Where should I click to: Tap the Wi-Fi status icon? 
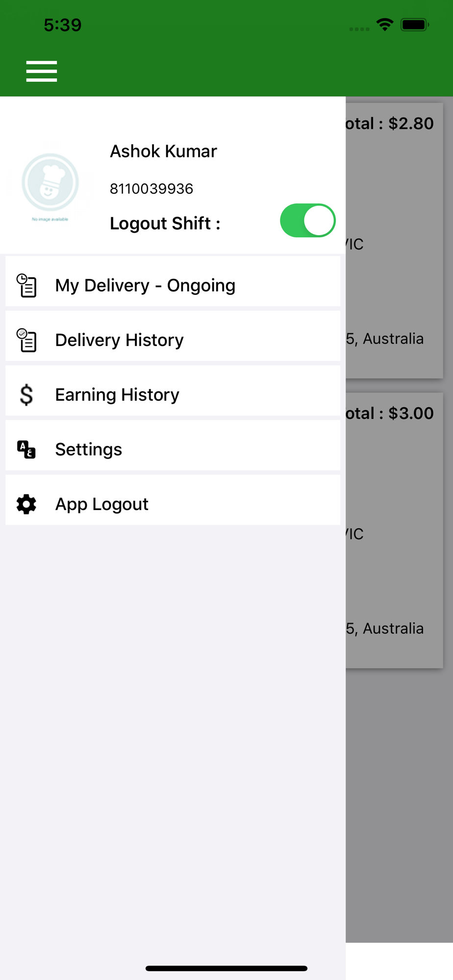pyautogui.click(x=385, y=24)
